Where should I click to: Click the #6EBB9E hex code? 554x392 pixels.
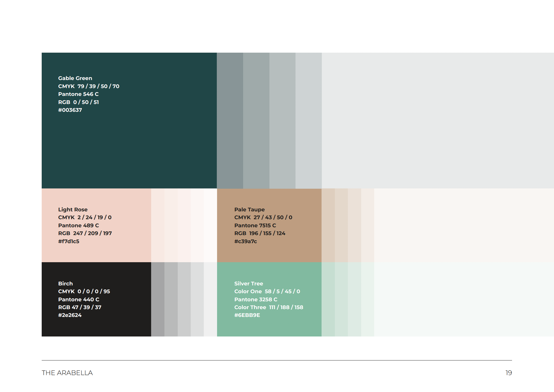point(247,315)
